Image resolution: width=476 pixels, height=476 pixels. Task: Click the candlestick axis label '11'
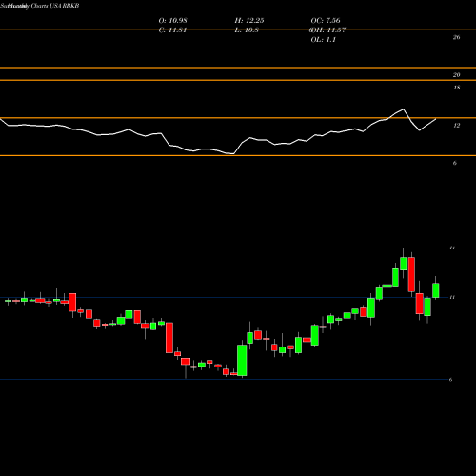point(452,297)
